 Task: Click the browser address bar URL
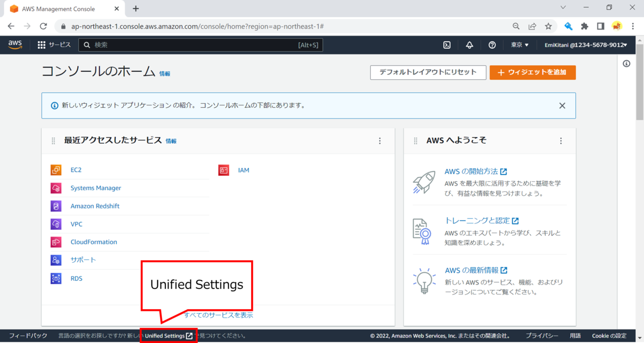pyautogui.click(x=197, y=26)
